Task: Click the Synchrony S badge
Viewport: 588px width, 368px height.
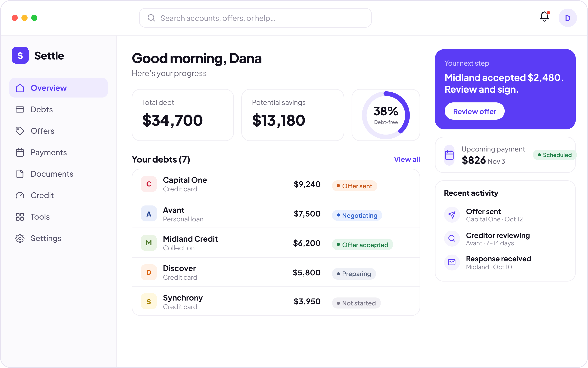Action: [149, 302]
